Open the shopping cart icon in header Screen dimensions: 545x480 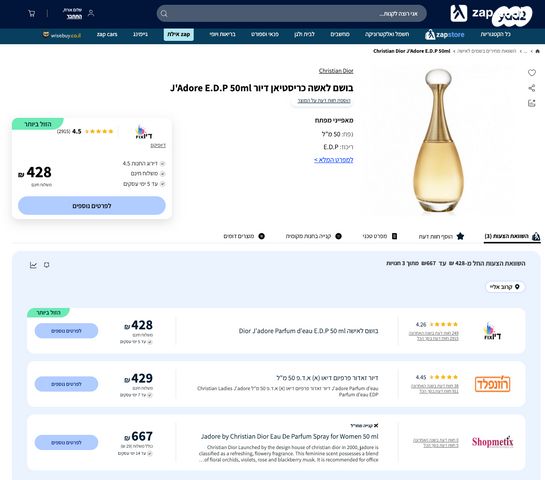coord(32,14)
